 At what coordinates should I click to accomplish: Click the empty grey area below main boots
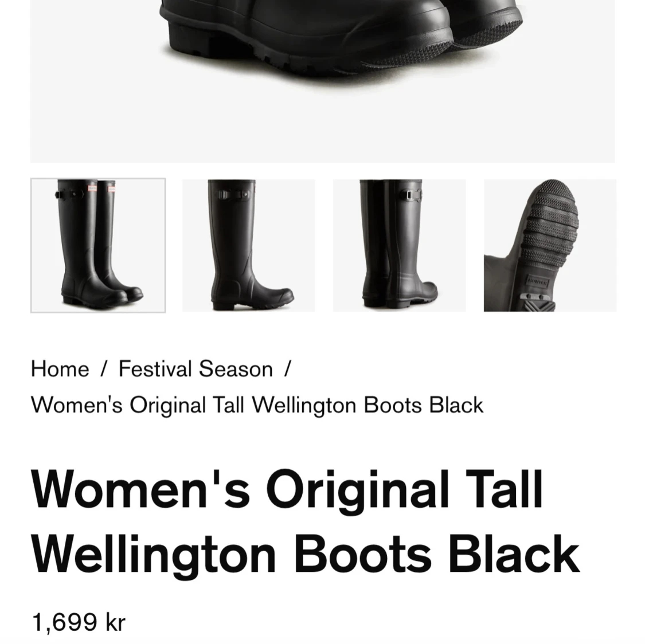point(322,123)
